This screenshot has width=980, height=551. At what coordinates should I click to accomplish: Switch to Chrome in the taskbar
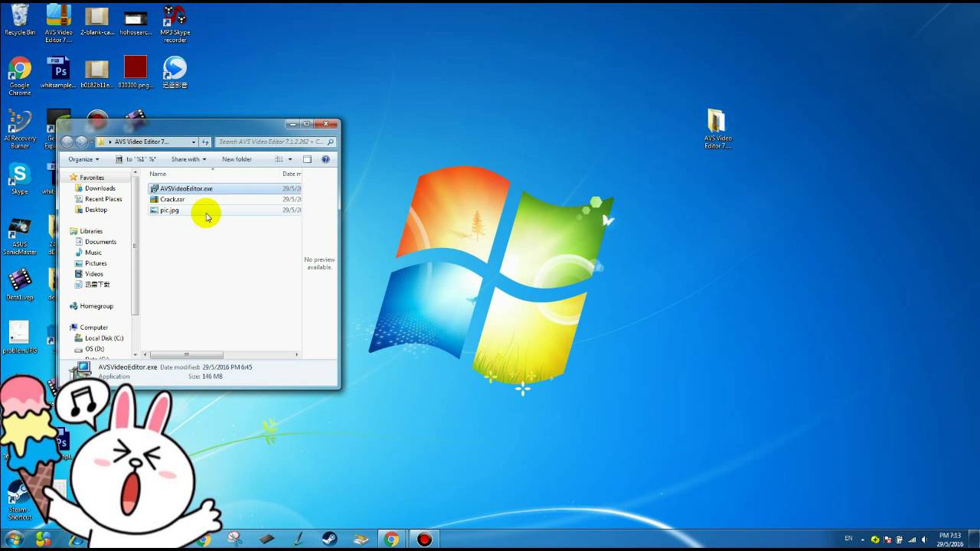click(x=391, y=540)
